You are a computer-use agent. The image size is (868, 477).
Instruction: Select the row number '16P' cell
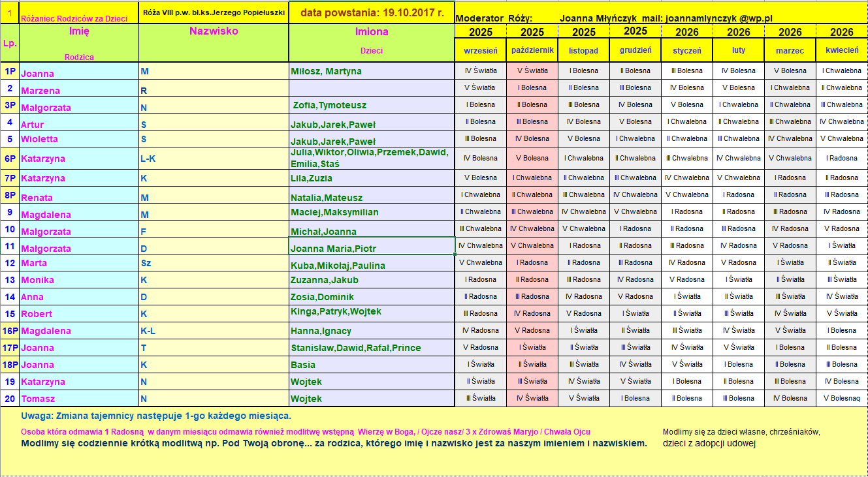[10, 331]
